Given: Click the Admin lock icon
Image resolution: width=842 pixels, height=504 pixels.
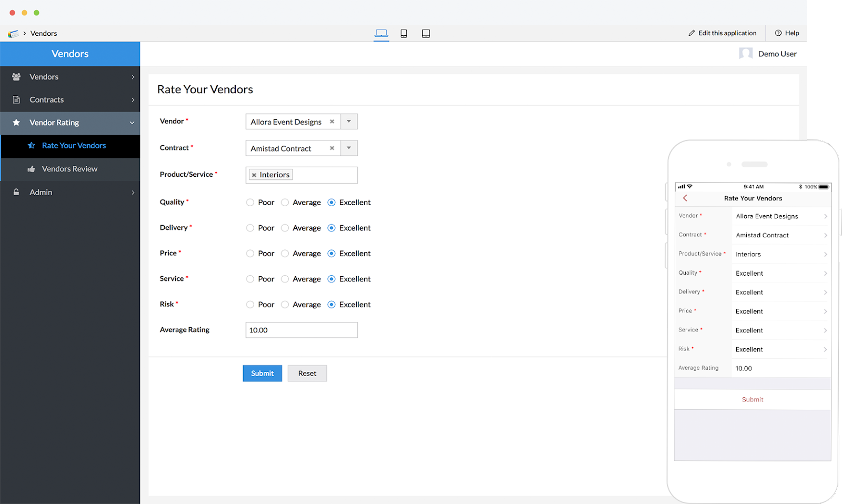Looking at the screenshot, I should [16, 192].
